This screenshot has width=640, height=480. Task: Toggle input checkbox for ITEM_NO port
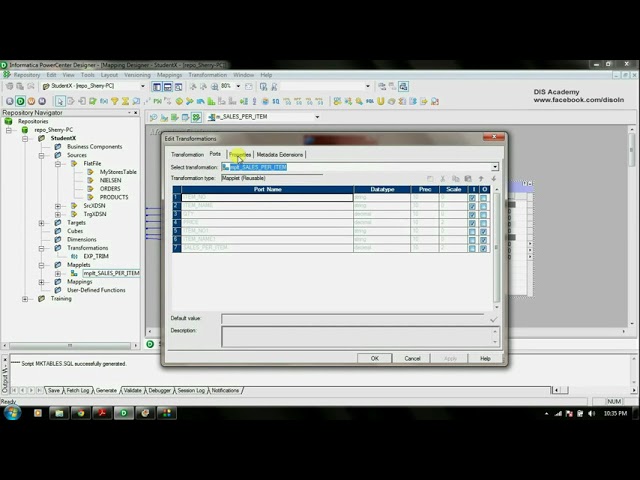(472, 198)
